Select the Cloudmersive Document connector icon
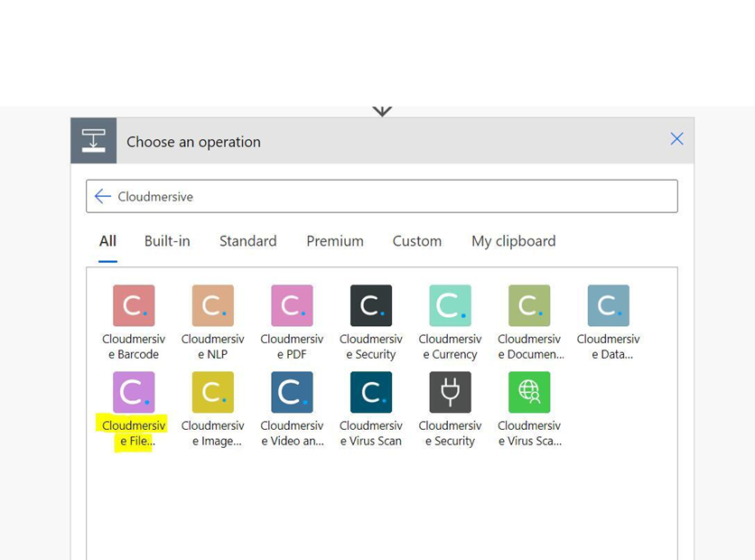 (529, 305)
